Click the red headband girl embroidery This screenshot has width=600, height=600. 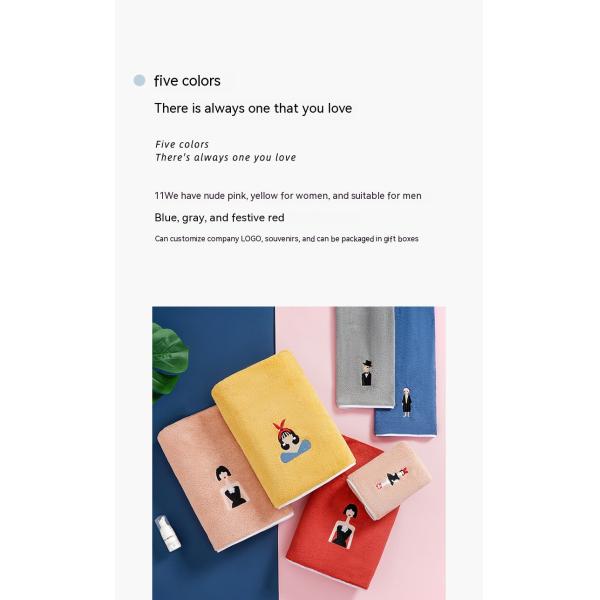293,441
